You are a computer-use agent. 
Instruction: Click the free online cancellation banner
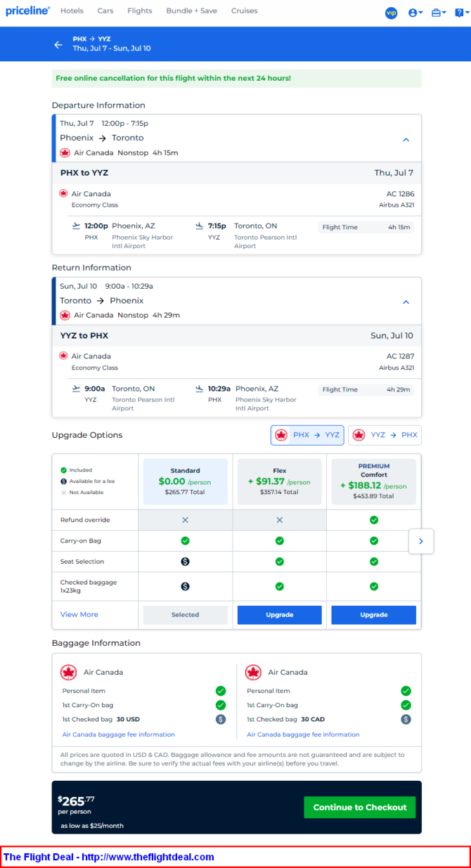[x=237, y=79]
